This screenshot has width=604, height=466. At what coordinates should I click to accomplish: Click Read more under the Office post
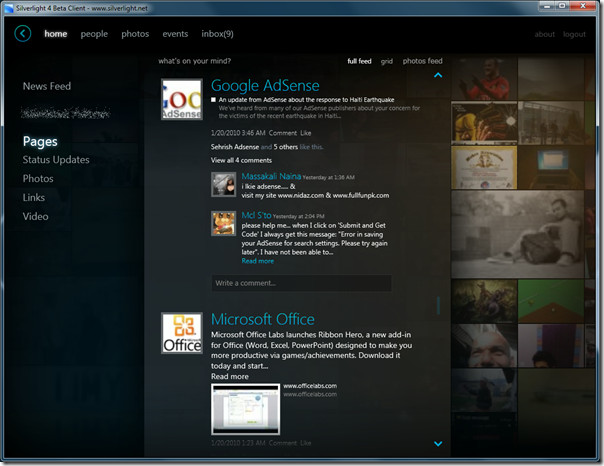point(230,376)
